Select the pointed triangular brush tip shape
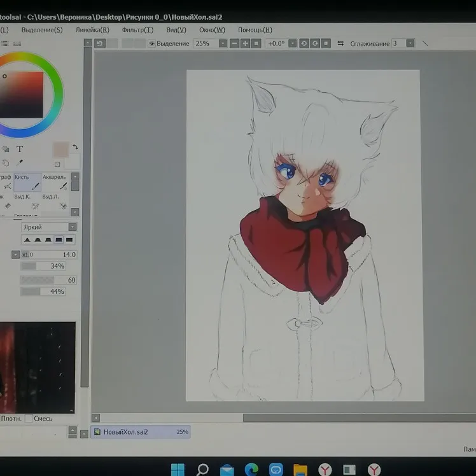 pyautogui.click(x=27, y=239)
